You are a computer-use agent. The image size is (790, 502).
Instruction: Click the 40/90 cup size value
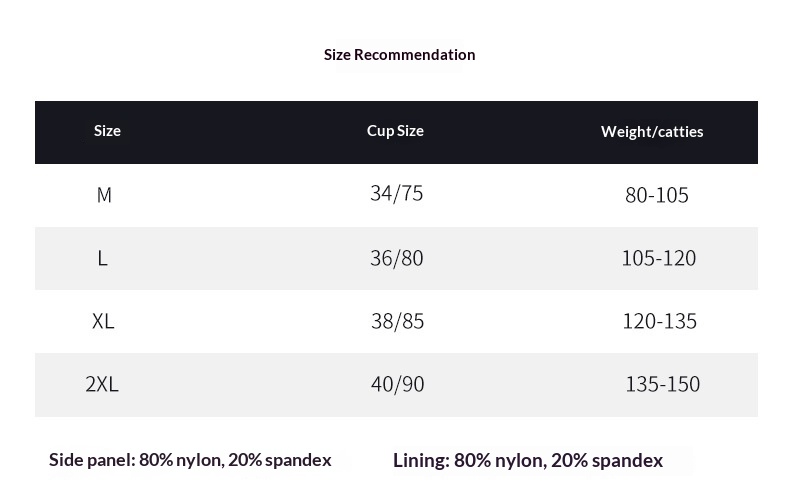pos(397,384)
